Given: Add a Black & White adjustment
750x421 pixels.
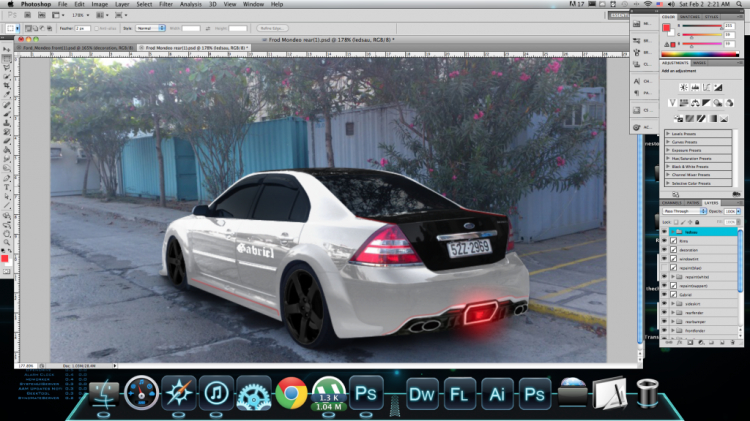Looking at the screenshot, I should [x=706, y=103].
